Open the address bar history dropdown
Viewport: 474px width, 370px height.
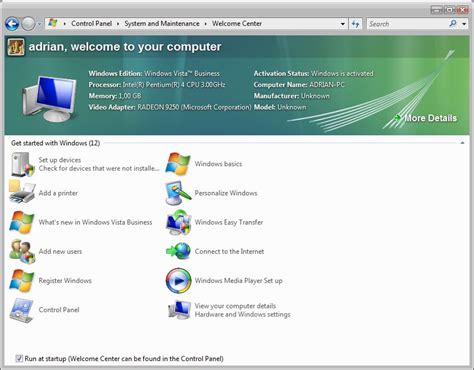pyautogui.click(x=342, y=24)
